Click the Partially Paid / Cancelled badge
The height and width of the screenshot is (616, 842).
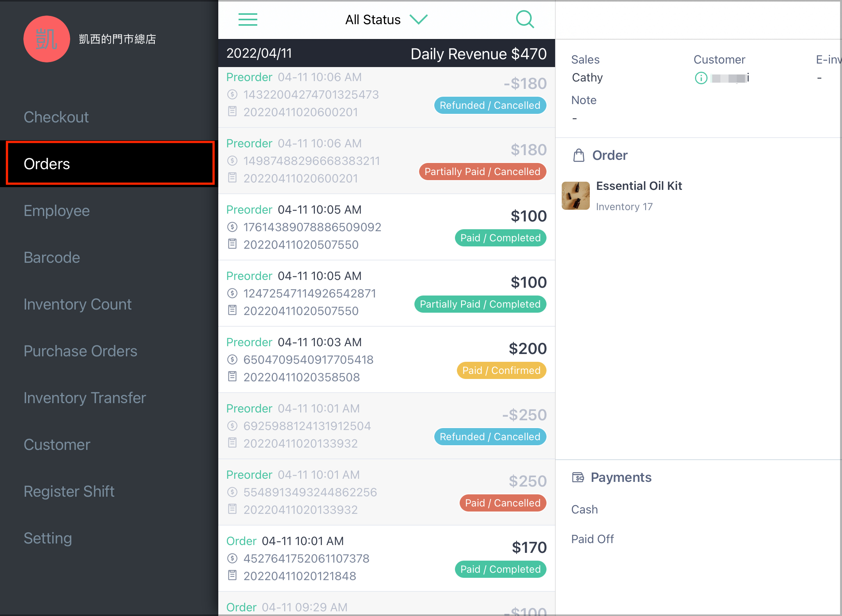click(482, 172)
